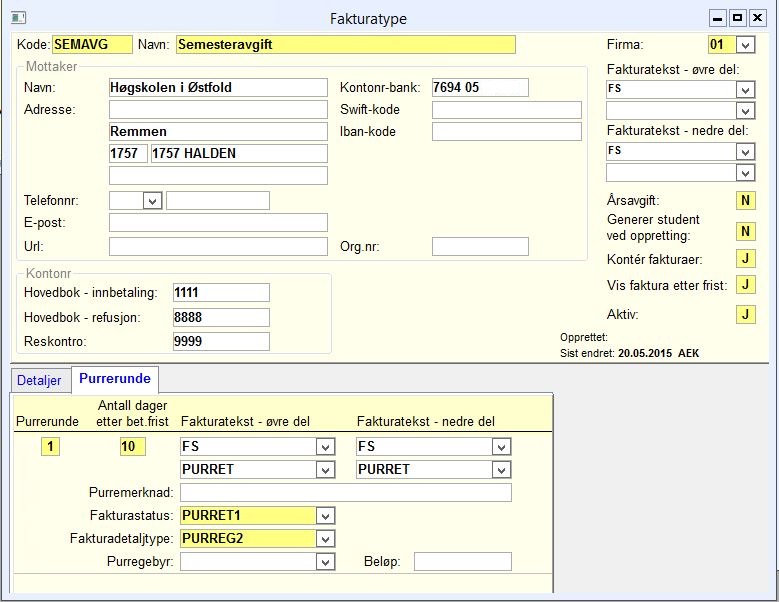
Task: Click the Url input field
Action: pyautogui.click(x=218, y=246)
